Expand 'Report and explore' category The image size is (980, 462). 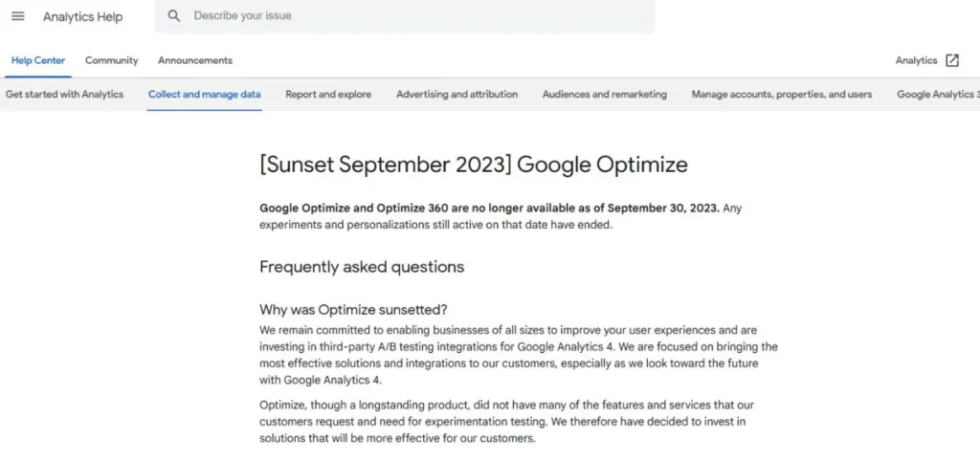[328, 95]
